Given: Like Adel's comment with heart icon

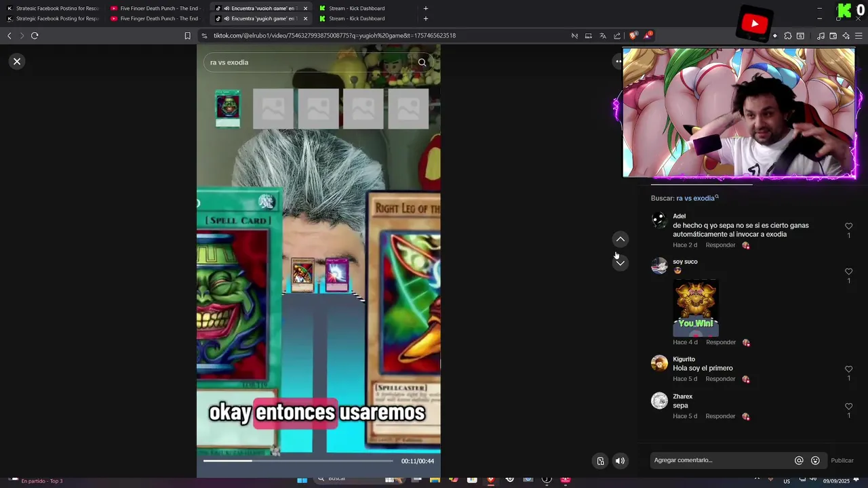Looking at the screenshot, I should pyautogui.click(x=848, y=226).
